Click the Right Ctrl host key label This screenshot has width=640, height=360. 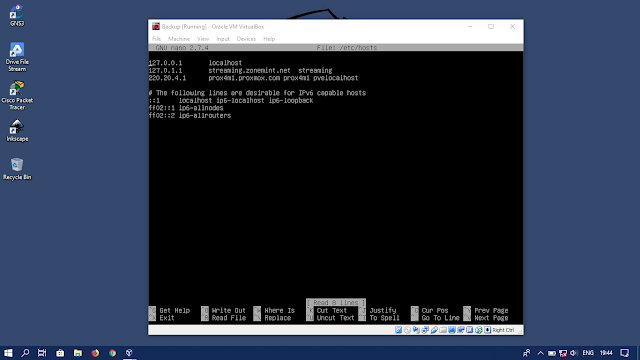click(x=503, y=330)
